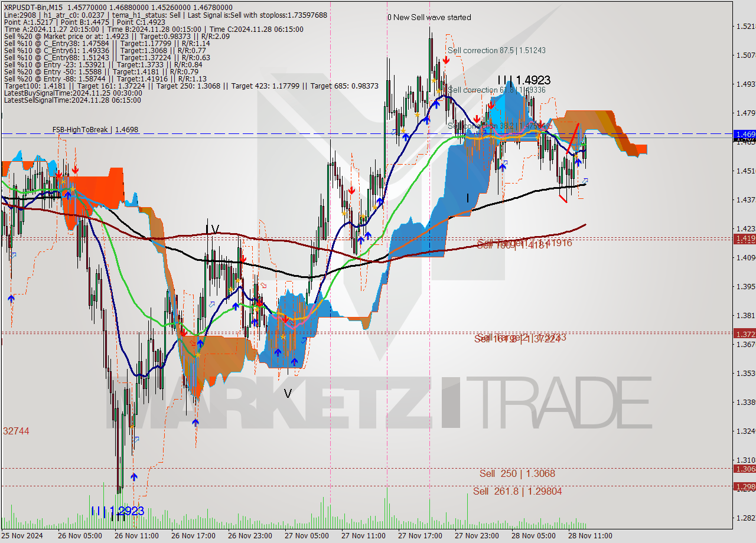Image resolution: width=756 pixels, height=543 pixels.
Task: Click the 1.451 price scale label
Action: point(746,171)
